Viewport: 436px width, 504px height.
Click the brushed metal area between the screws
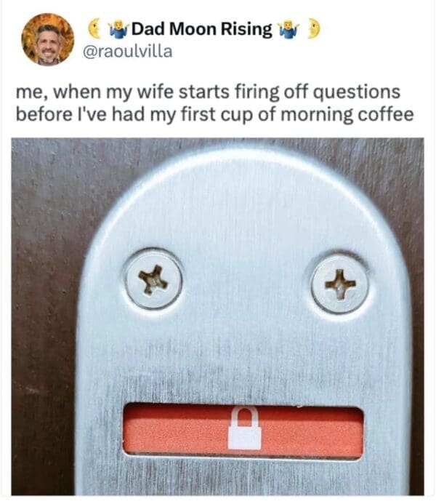(246, 281)
